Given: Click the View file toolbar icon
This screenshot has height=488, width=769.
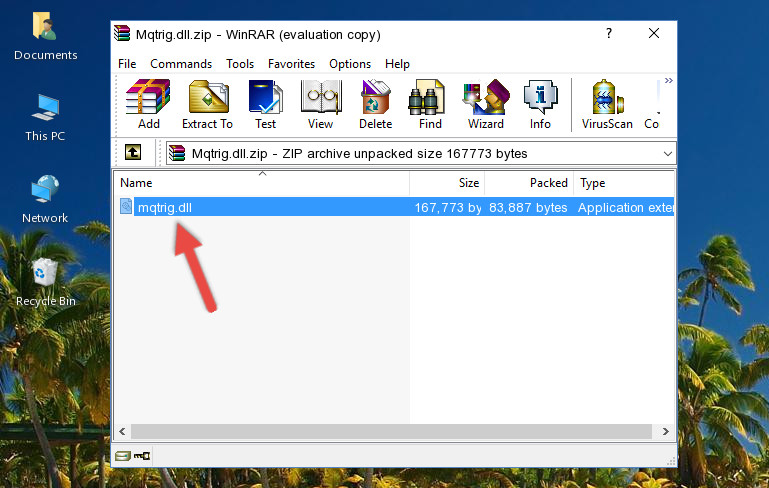Looking at the screenshot, I should 321,104.
